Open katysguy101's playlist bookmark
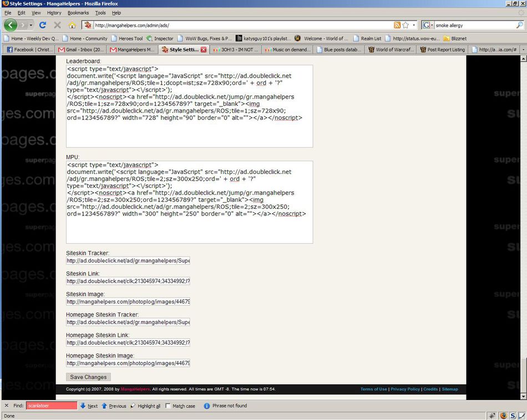 tap(263, 39)
